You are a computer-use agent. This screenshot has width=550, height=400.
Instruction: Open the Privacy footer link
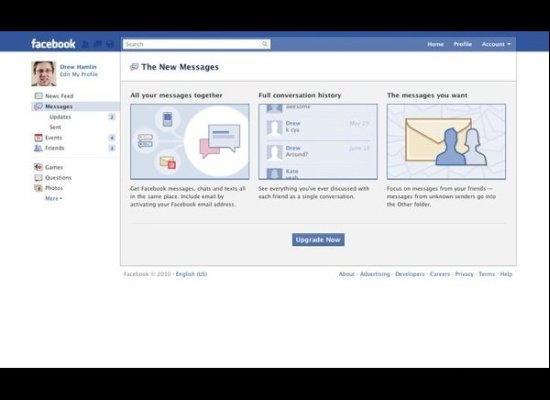pyautogui.click(x=464, y=274)
